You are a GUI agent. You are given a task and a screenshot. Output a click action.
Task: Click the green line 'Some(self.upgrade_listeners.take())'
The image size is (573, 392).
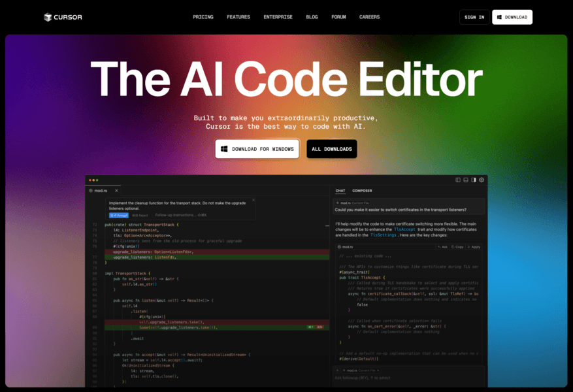pos(217,327)
